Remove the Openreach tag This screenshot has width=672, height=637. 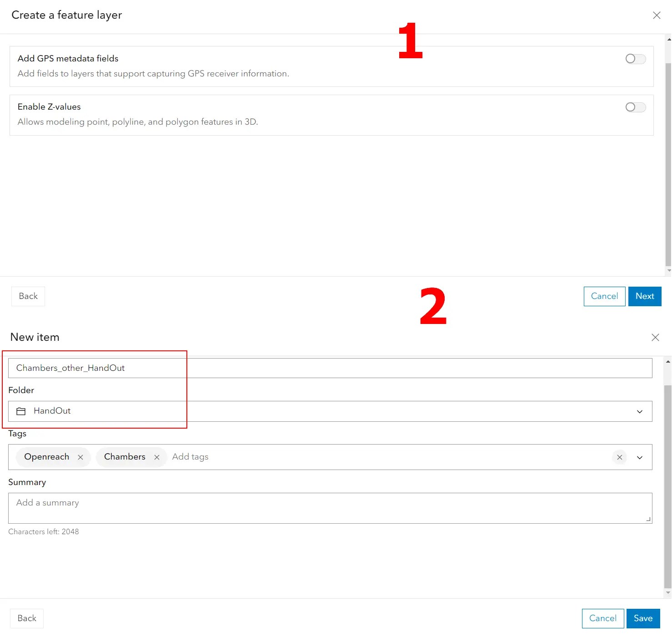click(x=80, y=457)
